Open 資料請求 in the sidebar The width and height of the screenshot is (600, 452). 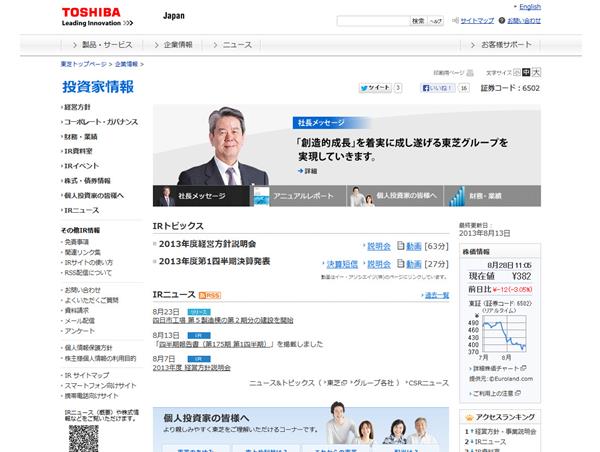pos(76,310)
